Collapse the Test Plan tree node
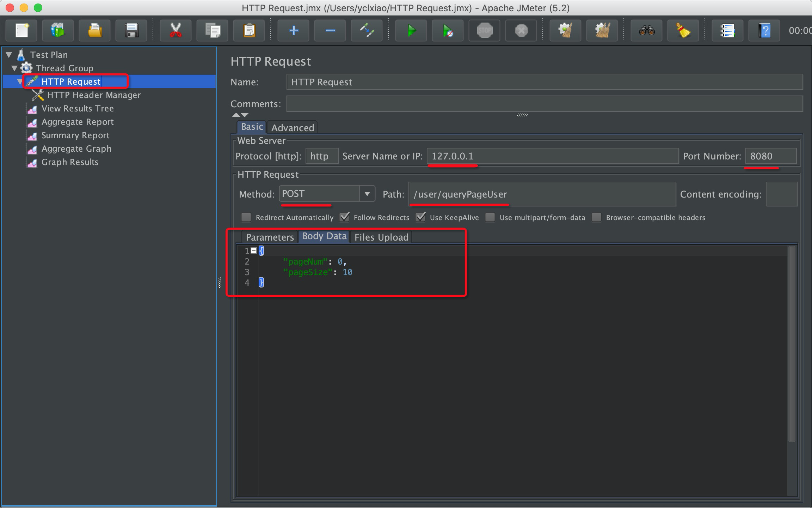Image resolution: width=812 pixels, height=508 pixels. (x=9, y=55)
